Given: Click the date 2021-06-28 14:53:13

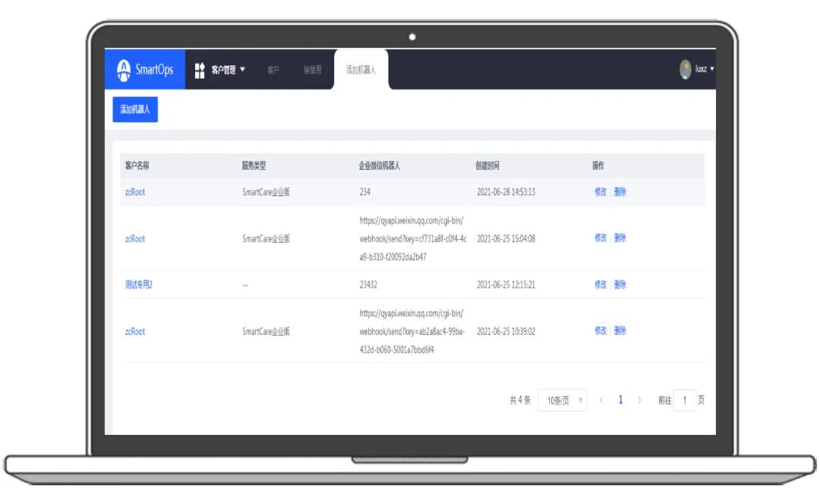Looking at the screenshot, I should (x=506, y=192).
